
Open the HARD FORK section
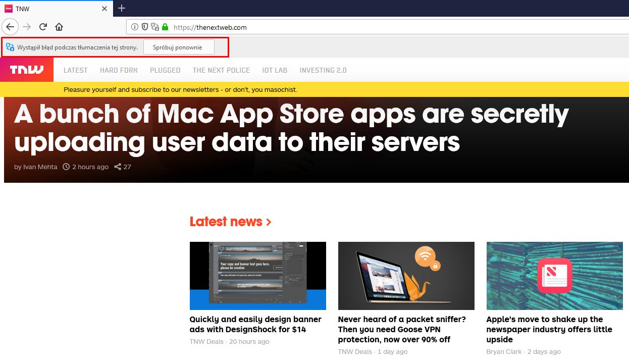click(119, 70)
